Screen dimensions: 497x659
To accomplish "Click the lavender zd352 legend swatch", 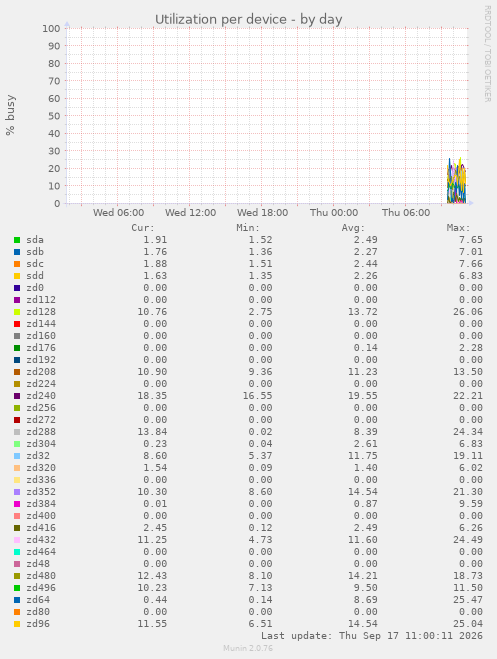I will point(17,492).
